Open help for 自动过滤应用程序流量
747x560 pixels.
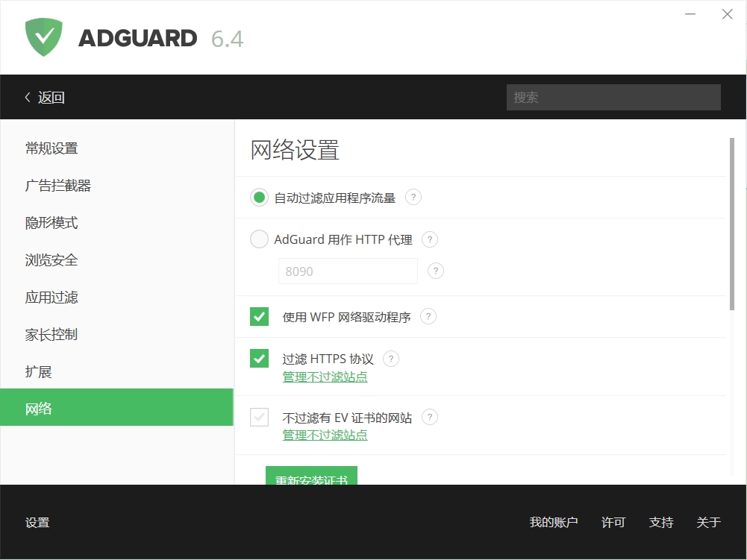pyautogui.click(x=413, y=197)
